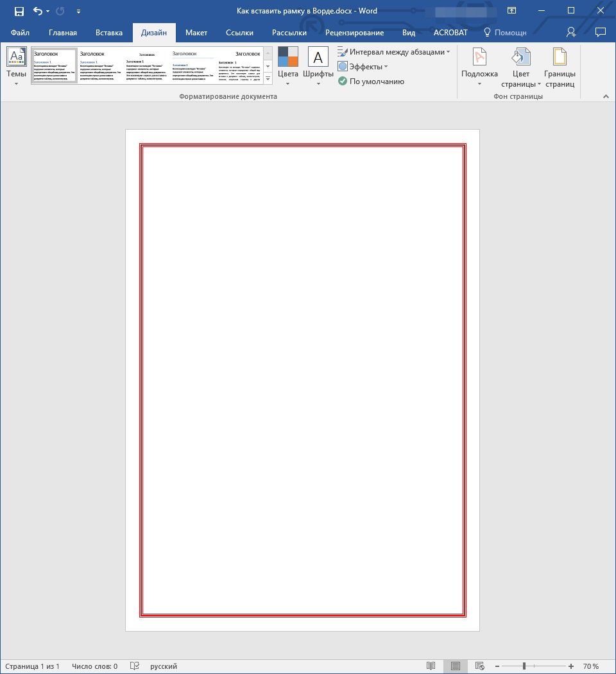Click Число слов: 0 word count
Image resolution: width=616 pixels, height=674 pixels.
click(94, 666)
